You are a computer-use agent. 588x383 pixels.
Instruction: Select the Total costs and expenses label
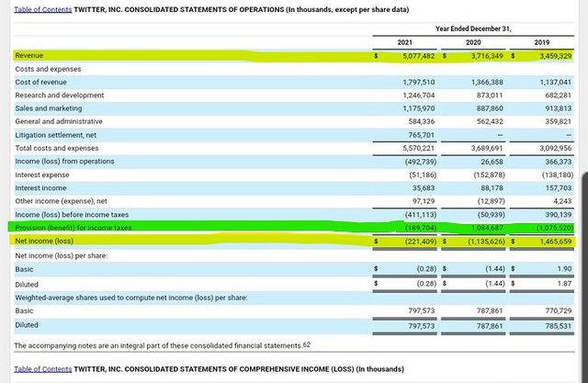[x=58, y=147]
